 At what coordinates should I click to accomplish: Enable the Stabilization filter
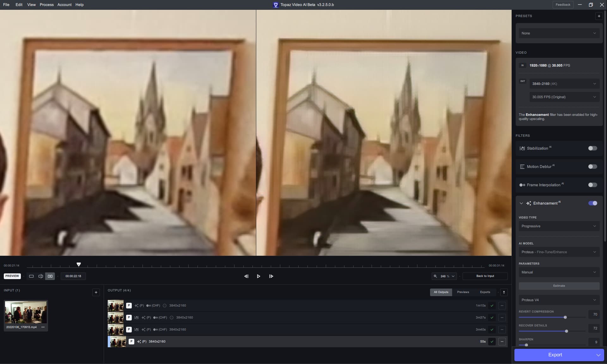(592, 148)
